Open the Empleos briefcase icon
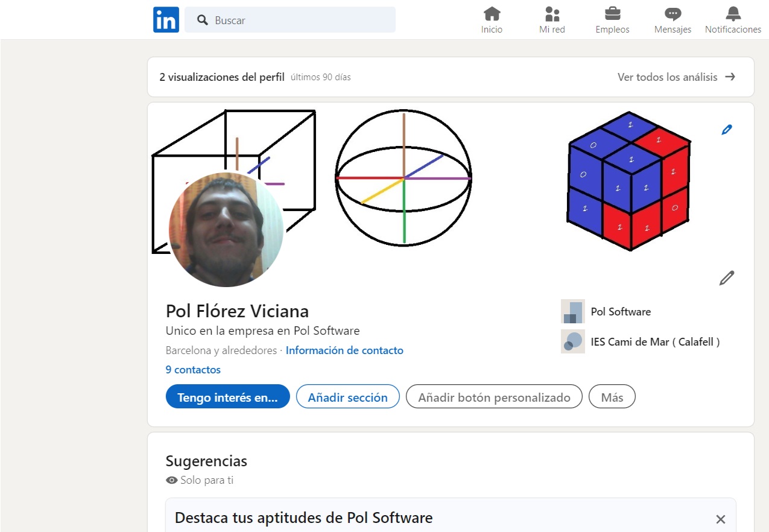 point(612,13)
